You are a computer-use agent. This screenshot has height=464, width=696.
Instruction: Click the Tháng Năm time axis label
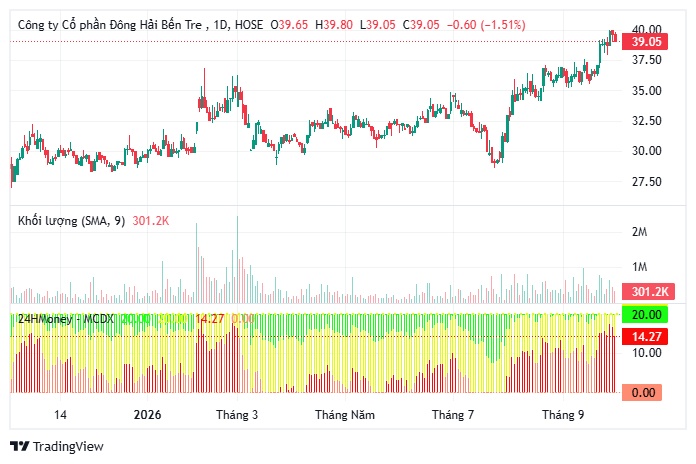pos(345,415)
